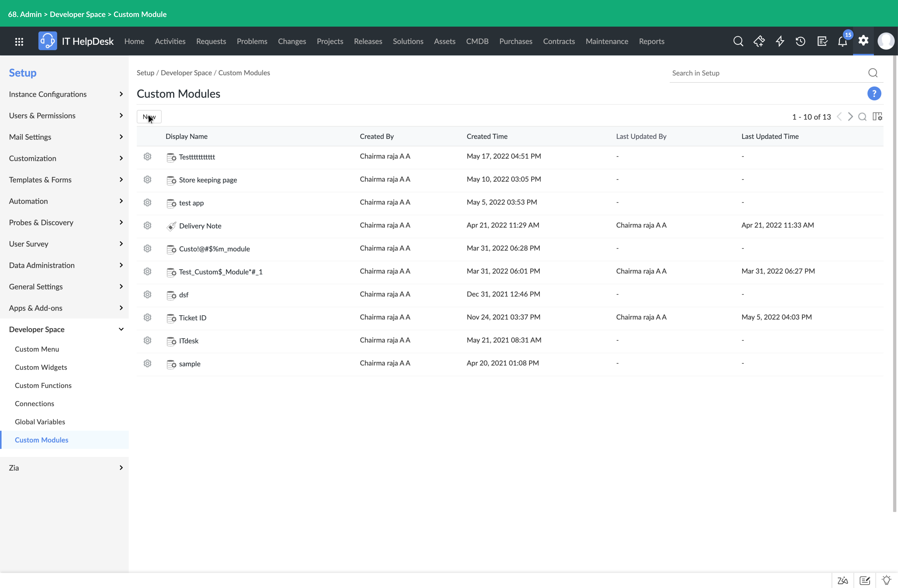Viewport: 898px width, 588px height.
Task: Search within the modules list
Action: coord(862,117)
